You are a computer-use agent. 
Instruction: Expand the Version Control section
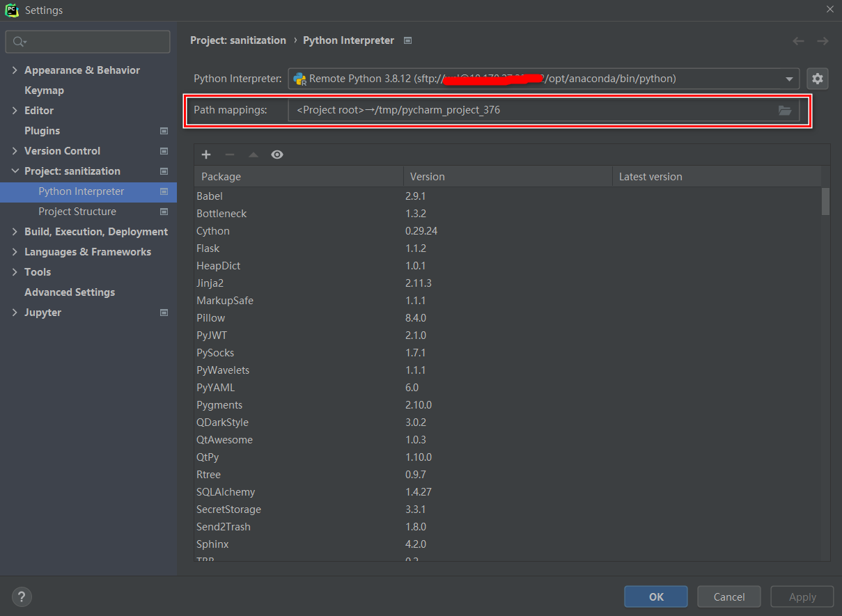coord(15,151)
